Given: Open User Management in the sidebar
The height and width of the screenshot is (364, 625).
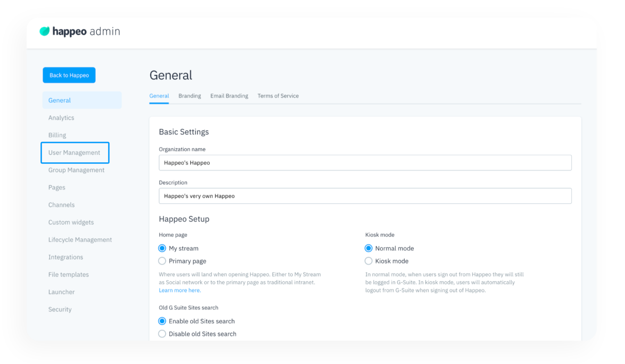Looking at the screenshot, I should pyautogui.click(x=74, y=153).
